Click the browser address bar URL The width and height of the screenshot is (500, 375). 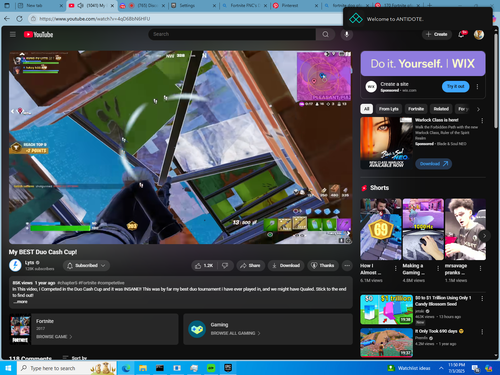click(x=95, y=19)
